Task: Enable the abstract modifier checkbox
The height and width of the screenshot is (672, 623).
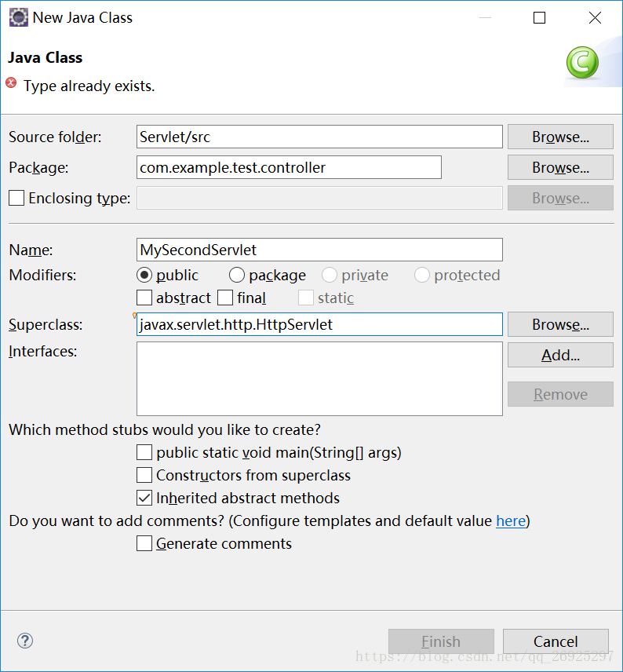Action: pos(144,298)
